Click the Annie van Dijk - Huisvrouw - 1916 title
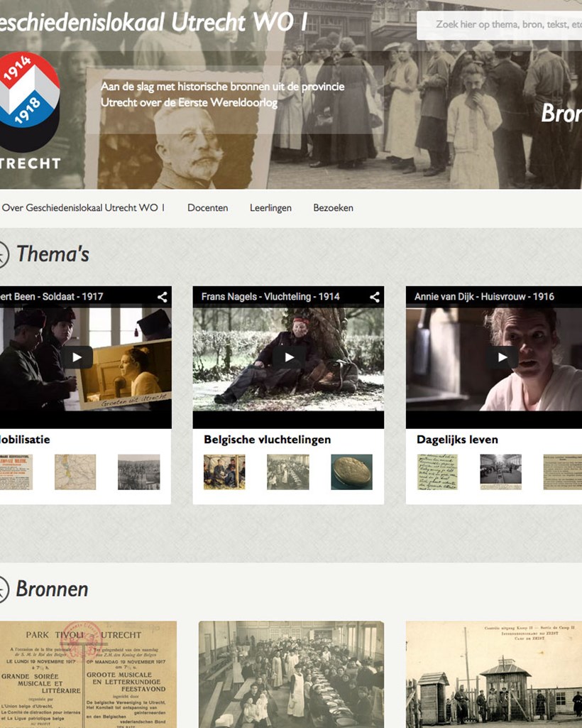Image resolution: width=582 pixels, height=728 pixels. (484, 297)
